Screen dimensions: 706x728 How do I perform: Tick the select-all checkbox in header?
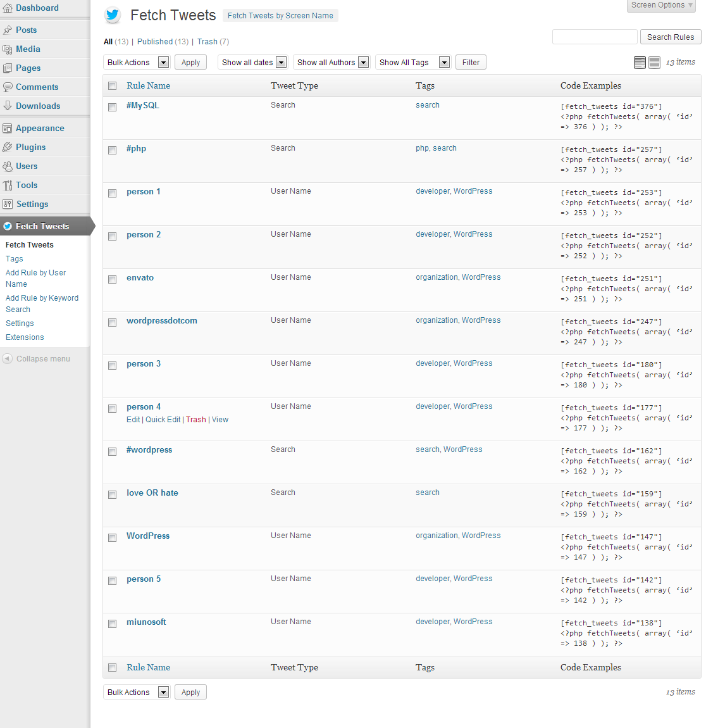tap(112, 85)
